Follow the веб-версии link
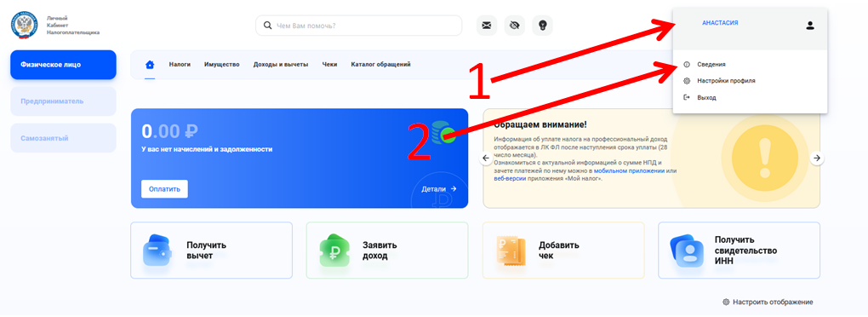 [511, 179]
